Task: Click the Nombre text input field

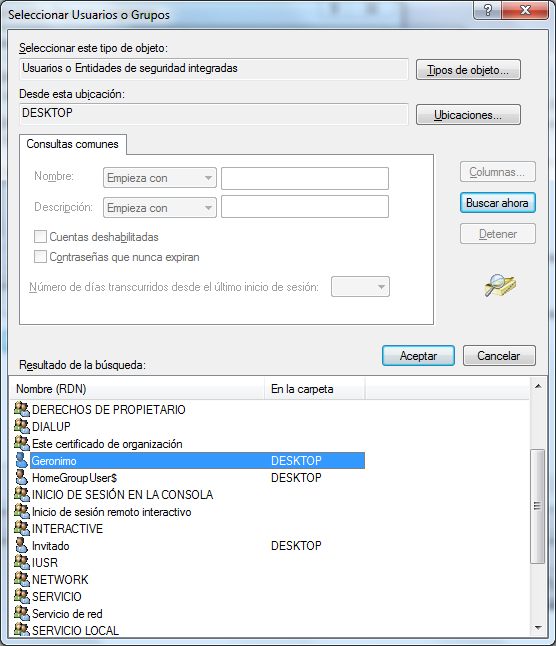Action: pos(305,178)
